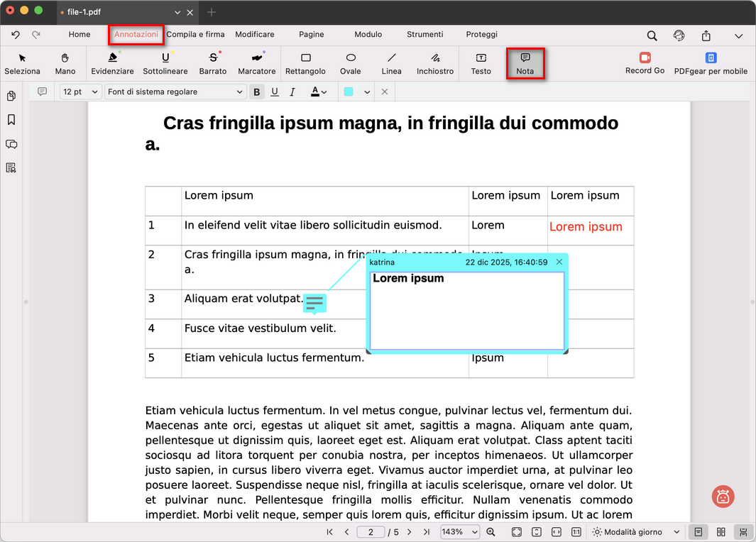Open the bookmarks sidebar panel

click(11, 120)
